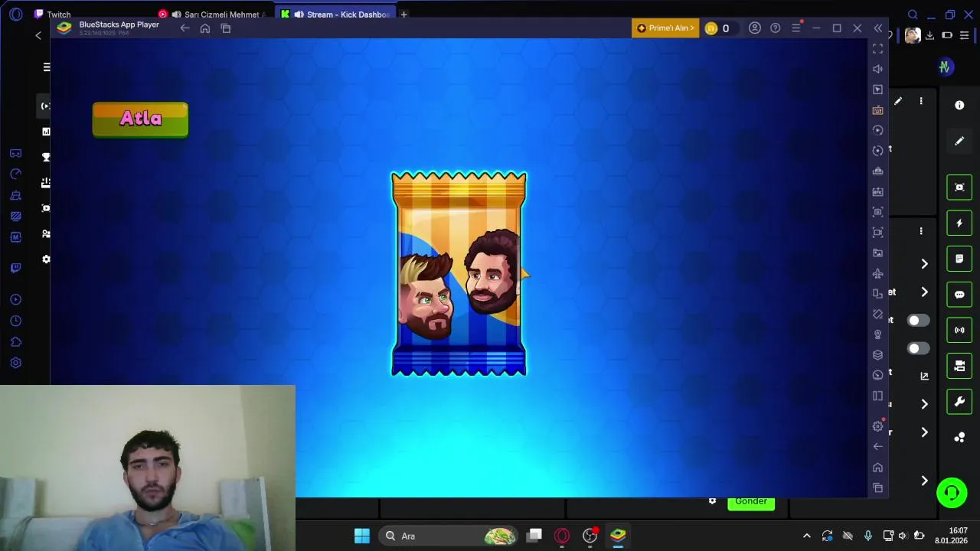Open chat settings gear beside Gönder

(712, 501)
